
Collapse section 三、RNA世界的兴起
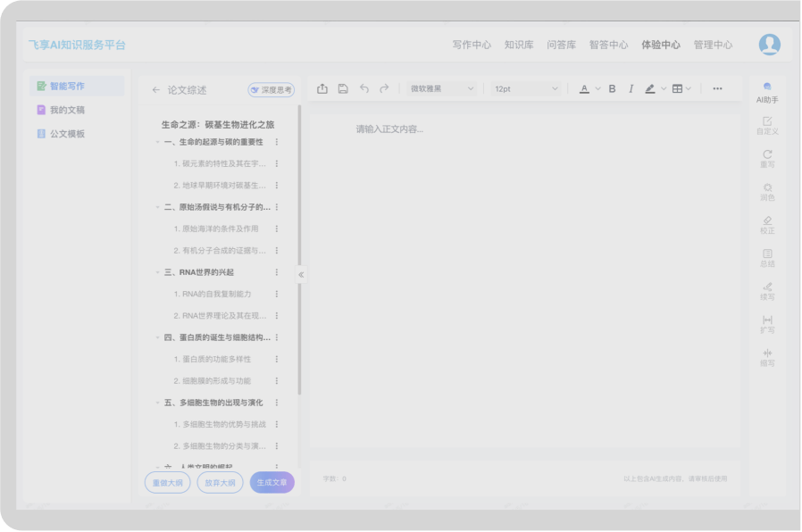click(x=157, y=272)
